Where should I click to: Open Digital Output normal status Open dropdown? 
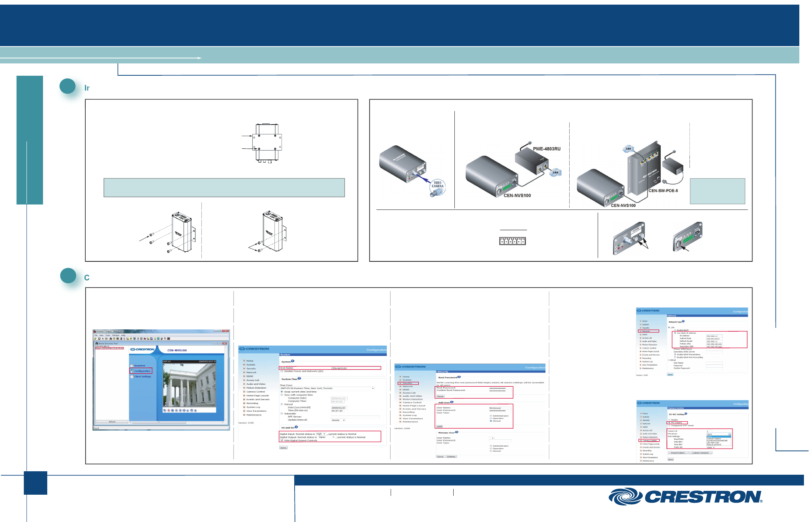pyautogui.click(x=326, y=437)
